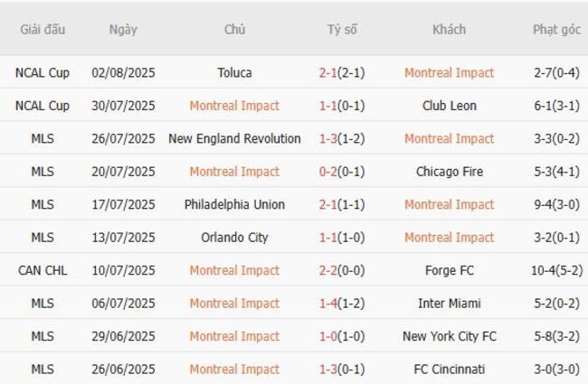Click the 1-4(1-2) score against Inter Miami
This screenshot has height=384, width=588.
click(342, 304)
